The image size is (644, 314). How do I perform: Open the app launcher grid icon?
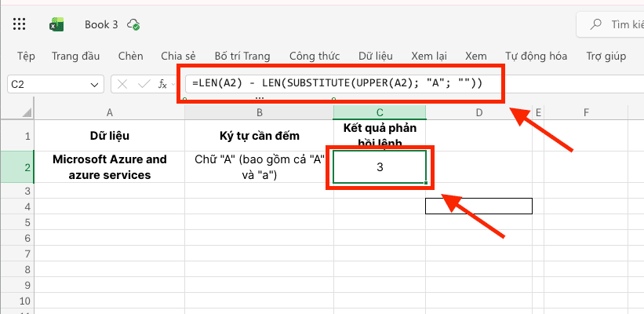pyautogui.click(x=21, y=24)
